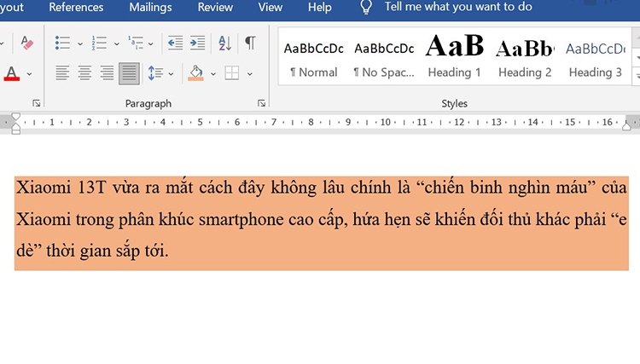Apply the No Spacing style
The image size is (640, 364).
pos(384,57)
